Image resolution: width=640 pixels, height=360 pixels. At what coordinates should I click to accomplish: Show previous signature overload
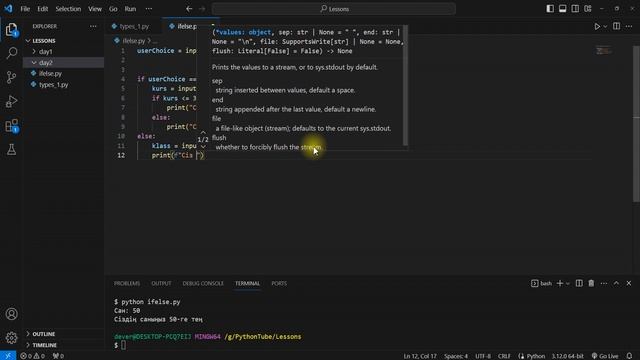click(203, 133)
